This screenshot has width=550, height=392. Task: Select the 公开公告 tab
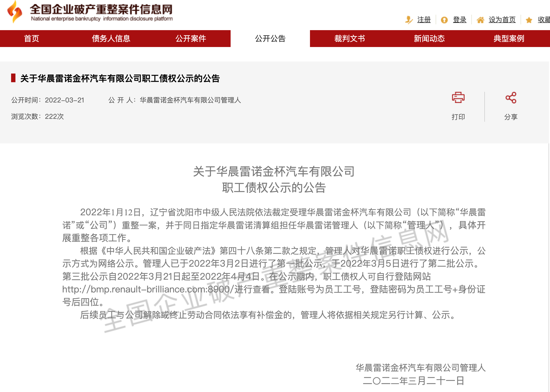pyautogui.click(x=270, y=38)
